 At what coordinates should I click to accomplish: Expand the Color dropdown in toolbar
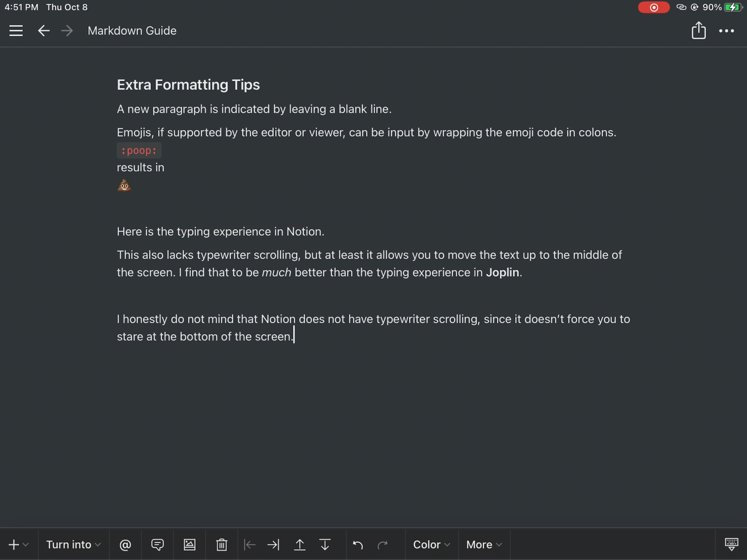(430, 544)
